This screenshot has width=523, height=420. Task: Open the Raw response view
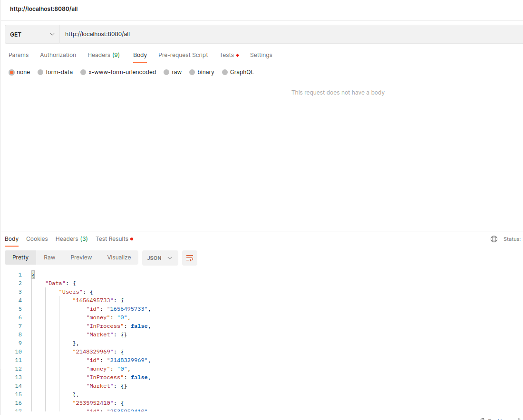[x=49, y=257]
